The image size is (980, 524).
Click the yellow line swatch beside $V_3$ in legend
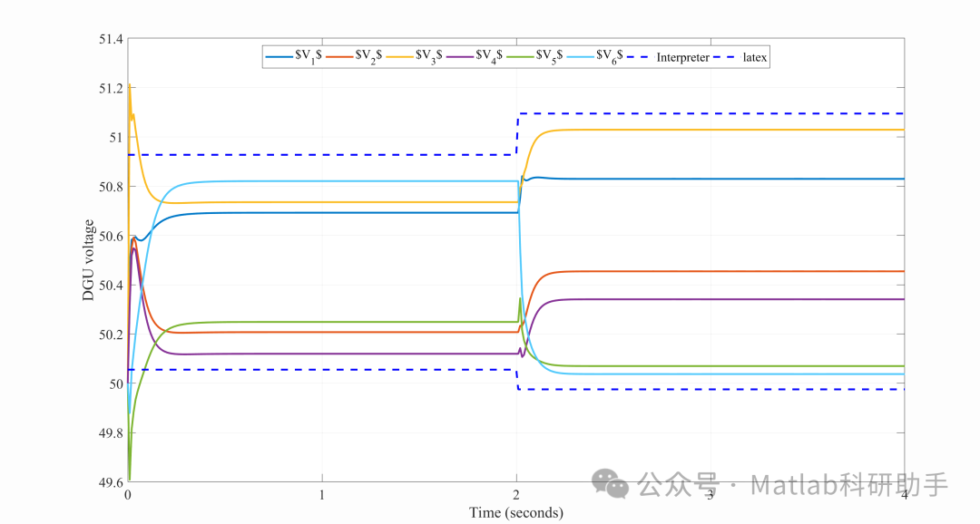coord(399,57)
